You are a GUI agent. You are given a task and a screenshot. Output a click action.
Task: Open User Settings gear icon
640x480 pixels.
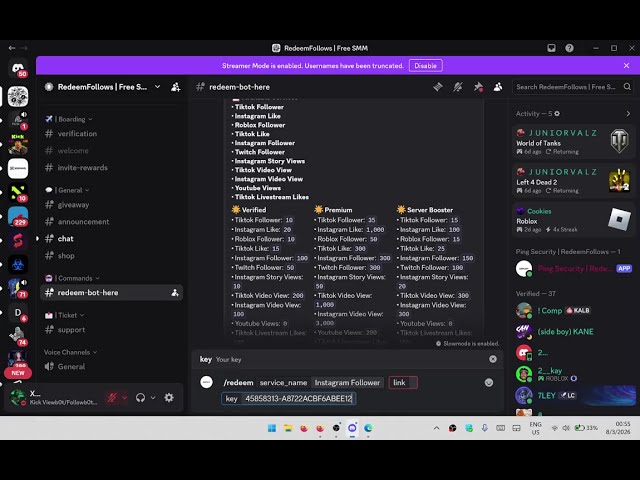pos(169,398)
